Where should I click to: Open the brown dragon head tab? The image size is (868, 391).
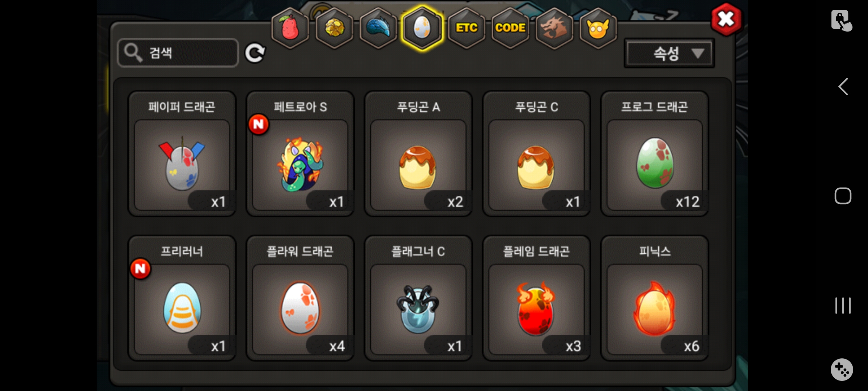point(554,28)
